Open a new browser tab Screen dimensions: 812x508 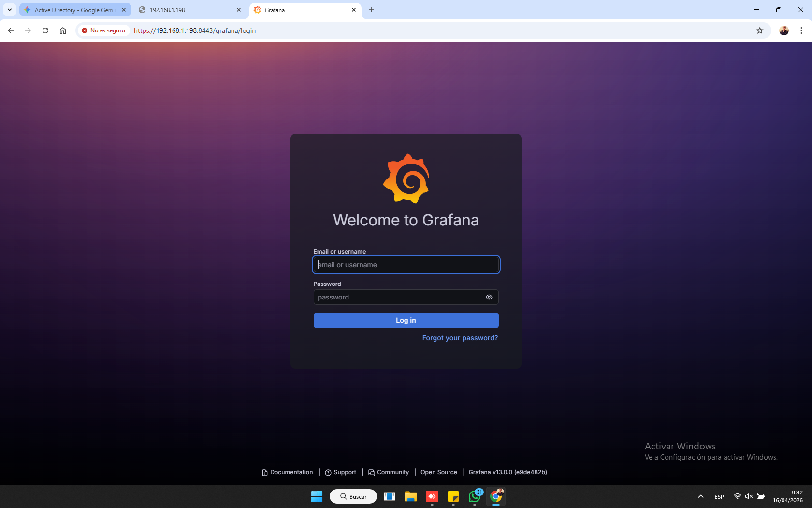tap(371, 10)
